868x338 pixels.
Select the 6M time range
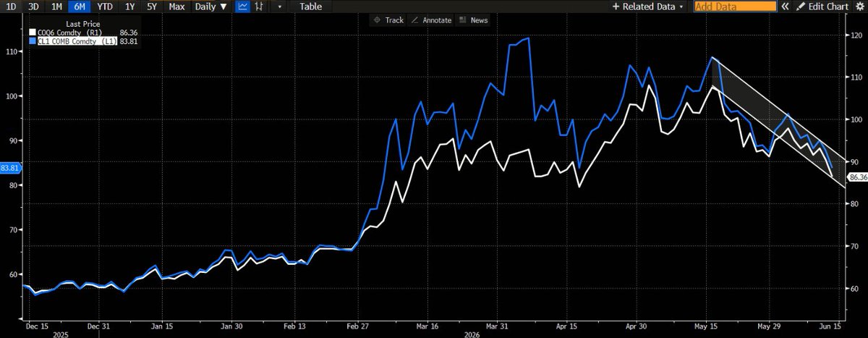click(x=80, y=7)
